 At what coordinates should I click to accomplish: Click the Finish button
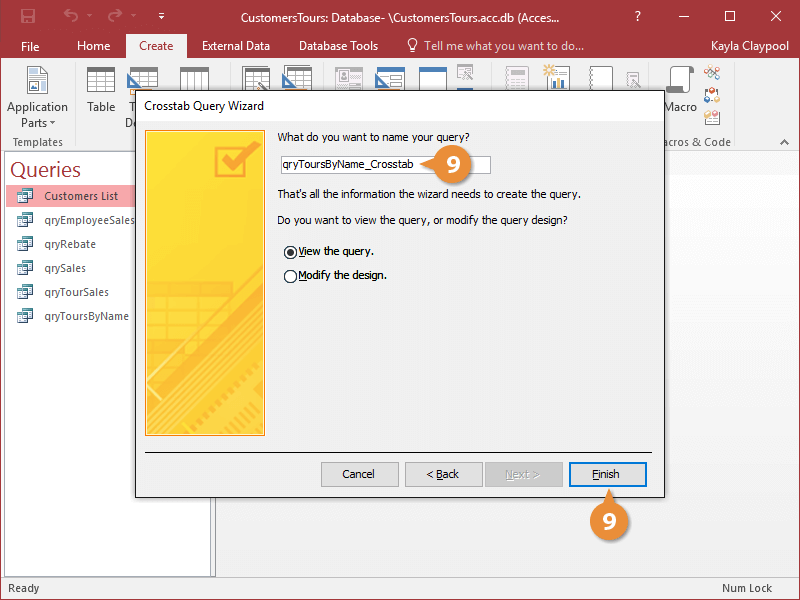click(608, 474)
